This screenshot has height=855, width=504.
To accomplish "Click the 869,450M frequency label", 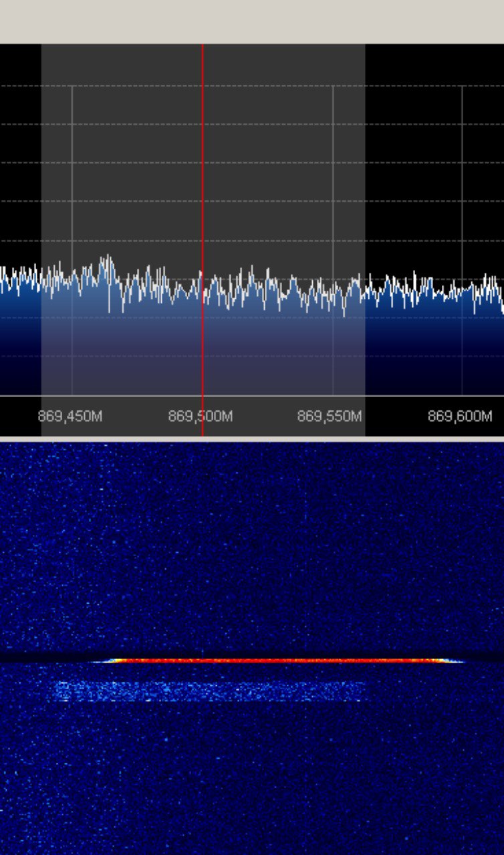I will [x=70, y=416].
